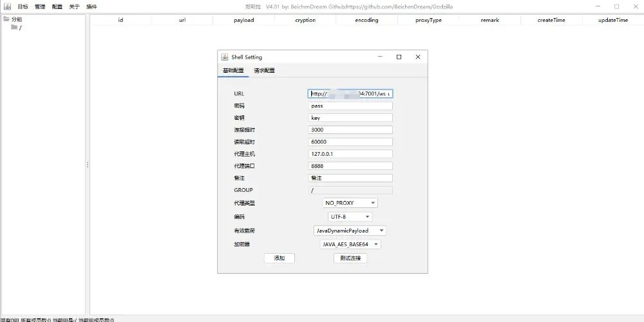The image size is (644, 322).
Task: Switch to the 请求配置 tab
Action: (264, 71)
